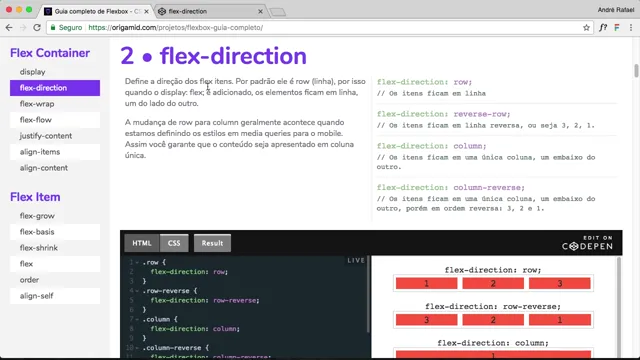Open the Chrome three-dot menu
Image resolution: width=640 pixels, height=360 pixels.
coord(631,27)
